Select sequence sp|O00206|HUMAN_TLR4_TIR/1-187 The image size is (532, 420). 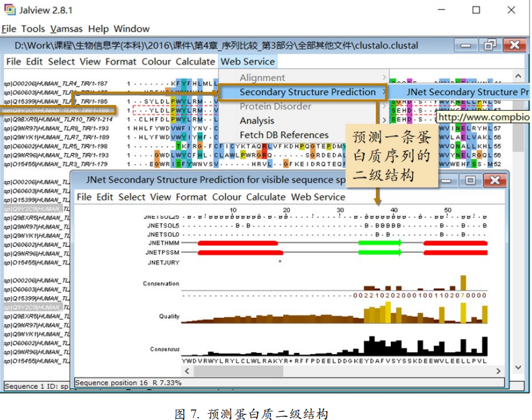(55, 83)
